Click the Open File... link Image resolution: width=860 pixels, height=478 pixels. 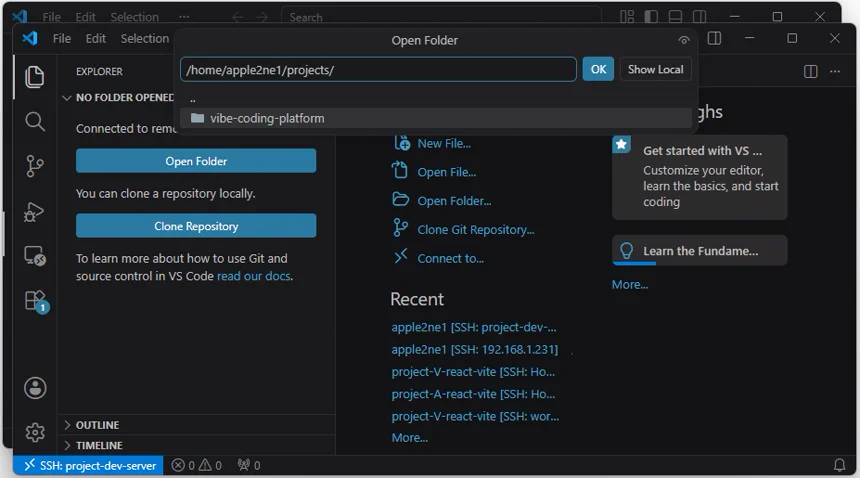[x=446, y=172]
